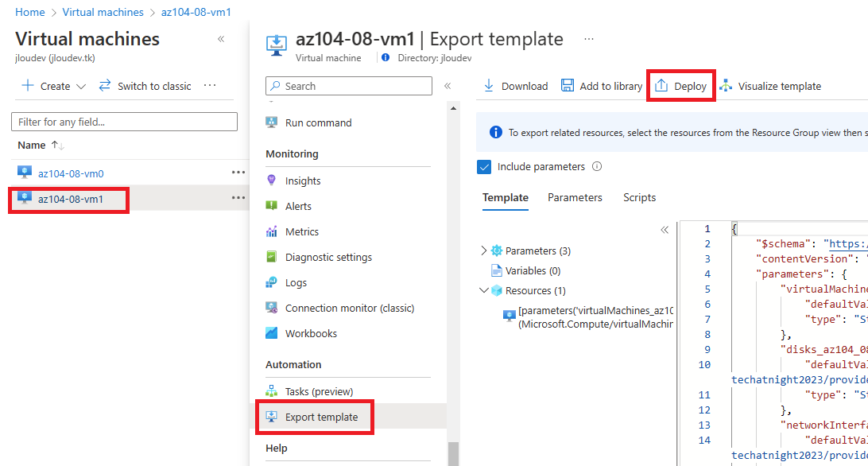Image resolution: width=868 pixels, height=466 pixels.
Task: Click the Automation section heading
Action: coord(293,364)
